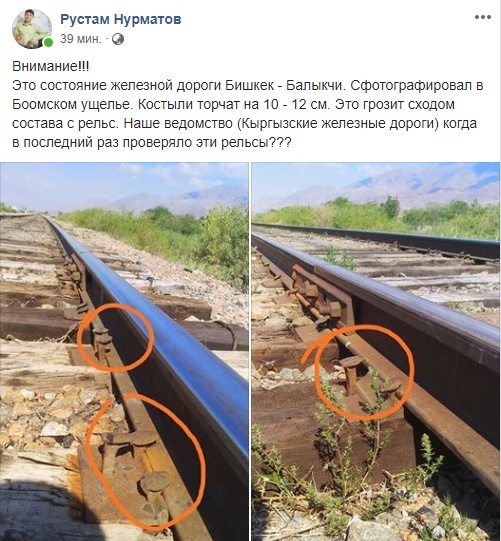The width and height of the screenshot is (501, 541).
Task: Open the post via '39 мин.' timestamp
Action: coord(81,39)
